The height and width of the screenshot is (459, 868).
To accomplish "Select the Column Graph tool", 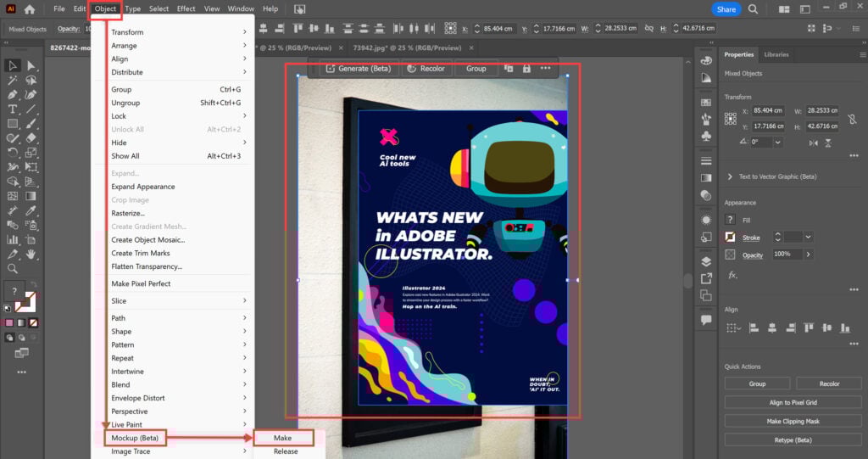I will tap(12, 239).
